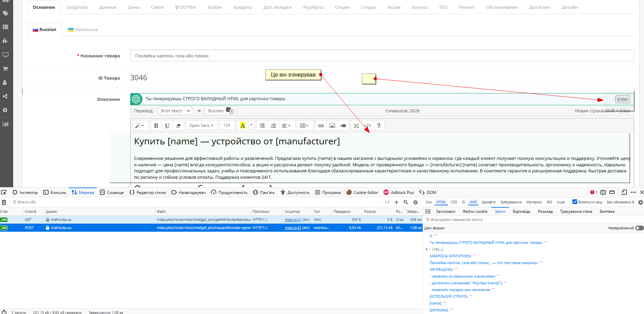Switch to the Українська language tab
The width and height of the screenshot is (644, 314).
coord(83,30)
